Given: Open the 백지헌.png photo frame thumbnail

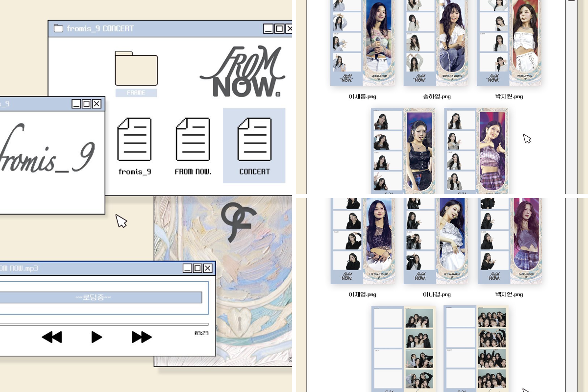Looking at the screenshot, I should click(x=509, y=241).
